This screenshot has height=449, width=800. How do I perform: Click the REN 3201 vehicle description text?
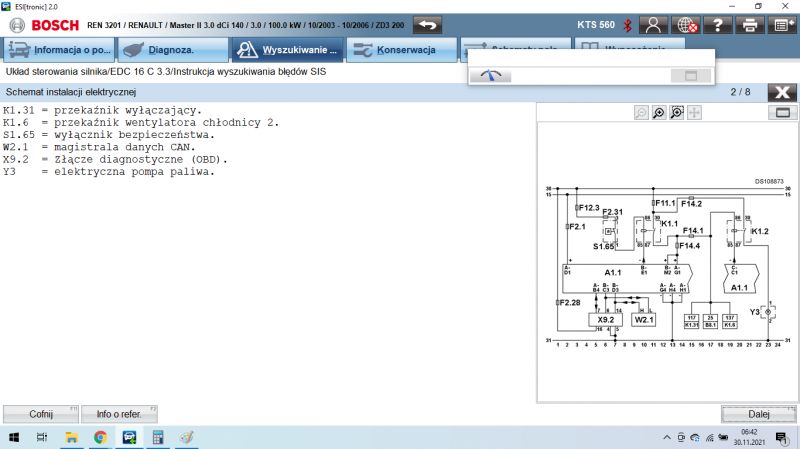coord(245,25)
